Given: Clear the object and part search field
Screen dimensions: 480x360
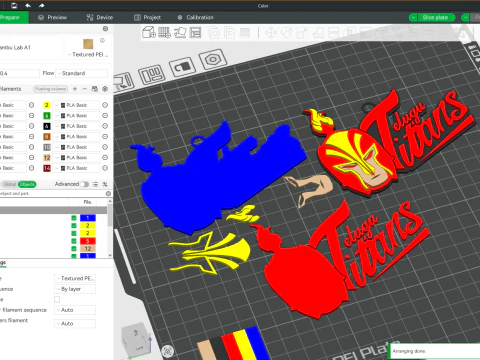Looking at the screenshot, I should pos(108,194).
